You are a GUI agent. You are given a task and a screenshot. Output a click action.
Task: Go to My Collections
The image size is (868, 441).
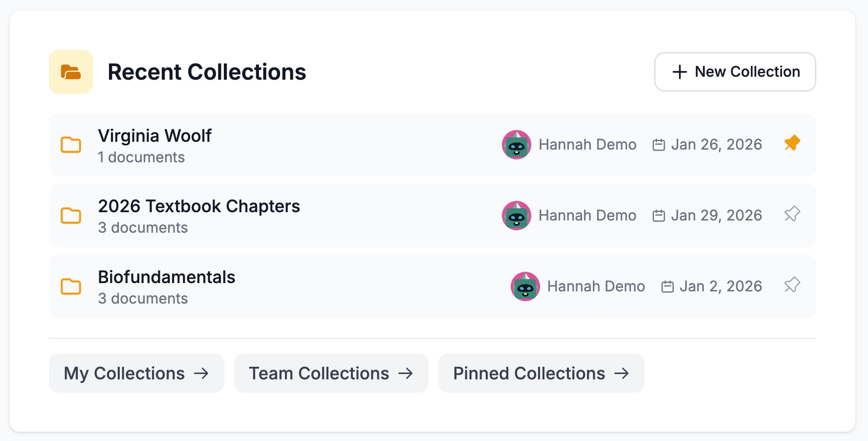[136, 373]
